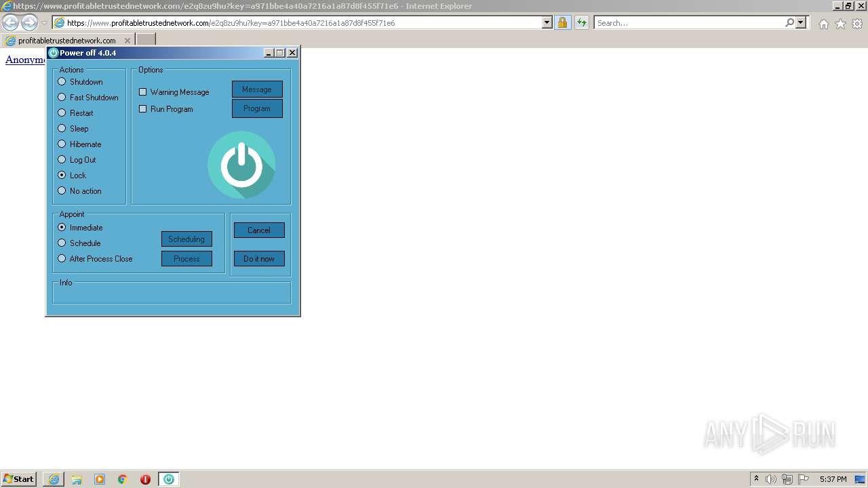Click the show desktop tray icon
868x488 pixels.
coord(861,479)
